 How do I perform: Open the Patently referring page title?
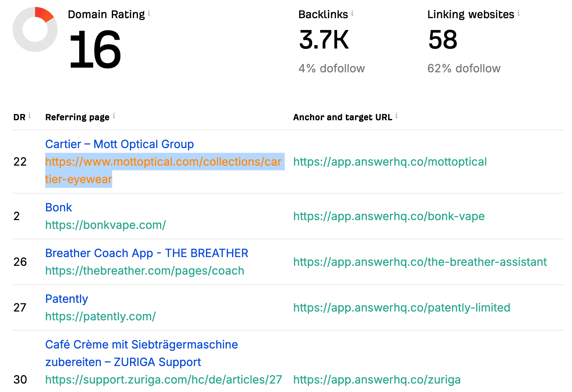point(67,299)
